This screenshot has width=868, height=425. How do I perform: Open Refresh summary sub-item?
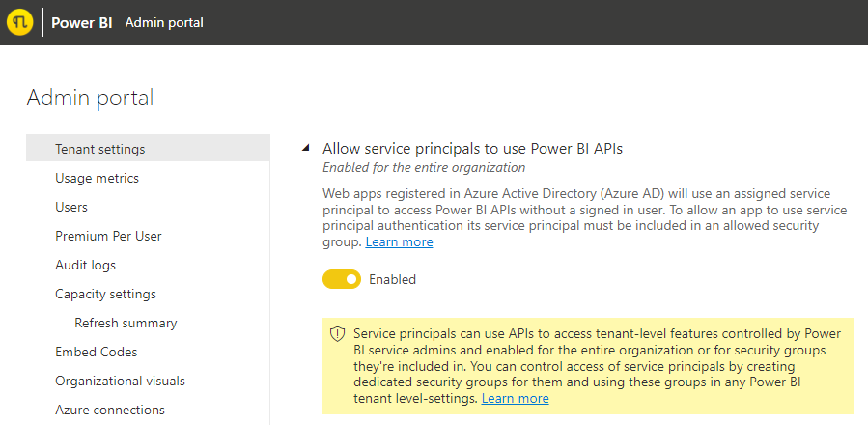pos(126,323)
